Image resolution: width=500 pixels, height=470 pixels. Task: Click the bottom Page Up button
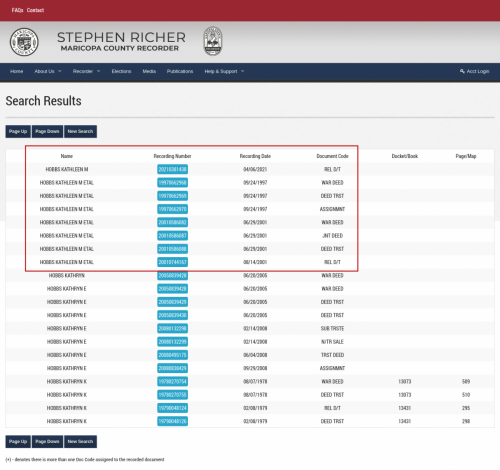tap(18, 441)
